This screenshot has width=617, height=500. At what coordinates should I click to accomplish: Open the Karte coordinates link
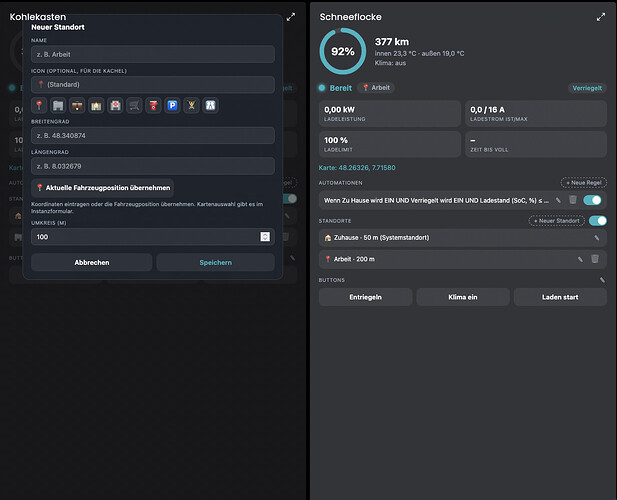click(x=357, y=168)
